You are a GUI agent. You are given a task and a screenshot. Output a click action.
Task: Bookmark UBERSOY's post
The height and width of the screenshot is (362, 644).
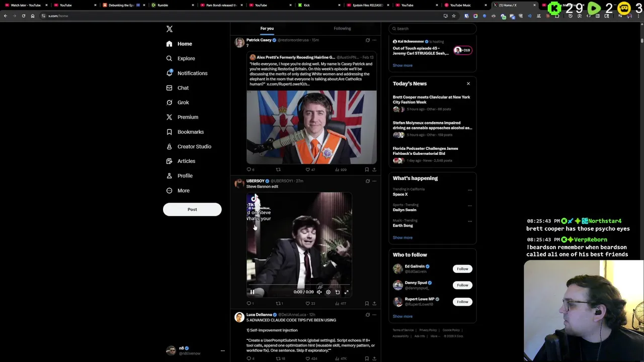tap(367, 304)
